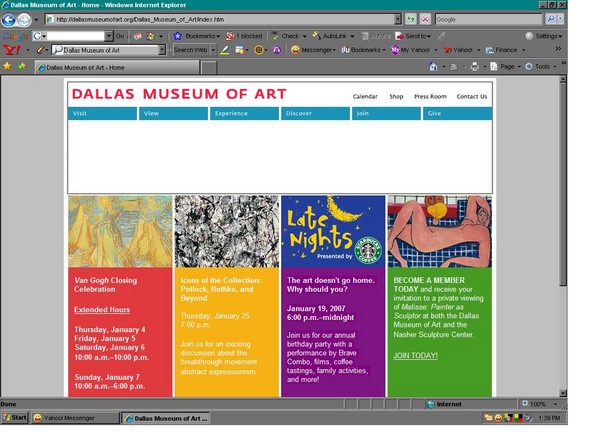
Task: Click the AutoLink wand icon
Action: click(316, 36)
